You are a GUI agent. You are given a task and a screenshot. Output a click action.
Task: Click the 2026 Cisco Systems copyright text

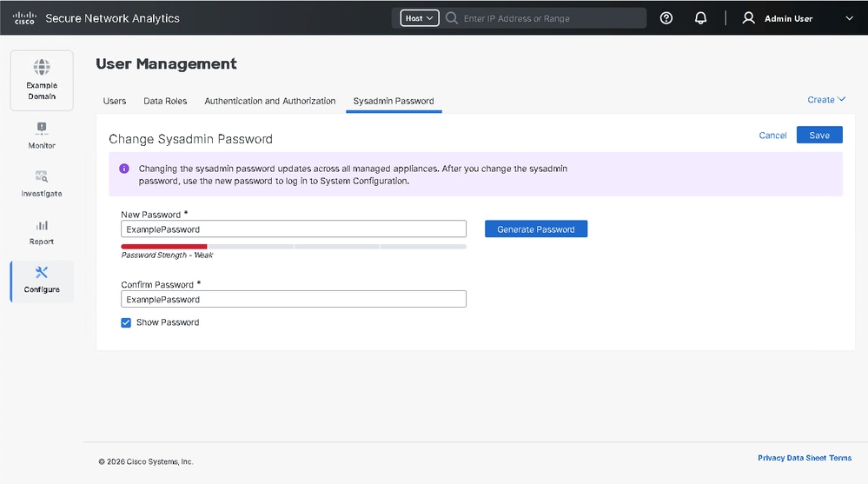pyautogui.click(x=146, y=462)
